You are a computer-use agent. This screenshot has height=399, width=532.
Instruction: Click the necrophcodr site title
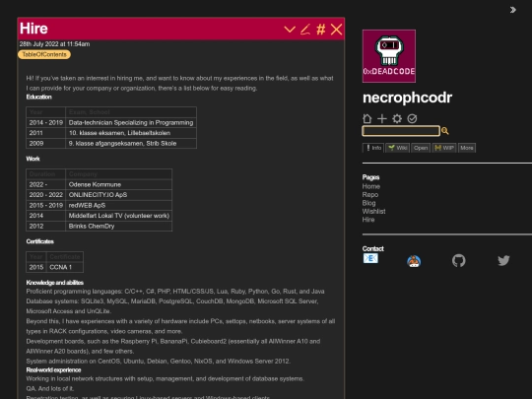pyautogui.click(x=407, y=98)
